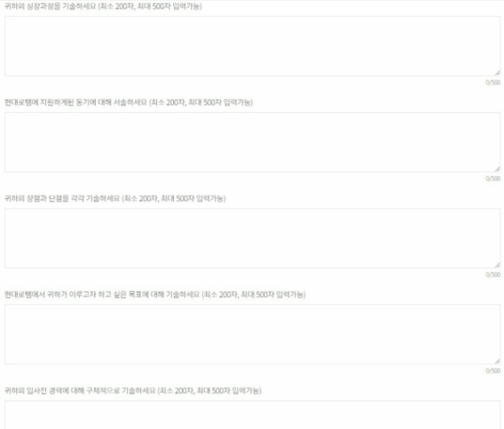Click the 0/500 counter under 지원 동기 box
Screen dimensions: 504x429
coord(493,178)
